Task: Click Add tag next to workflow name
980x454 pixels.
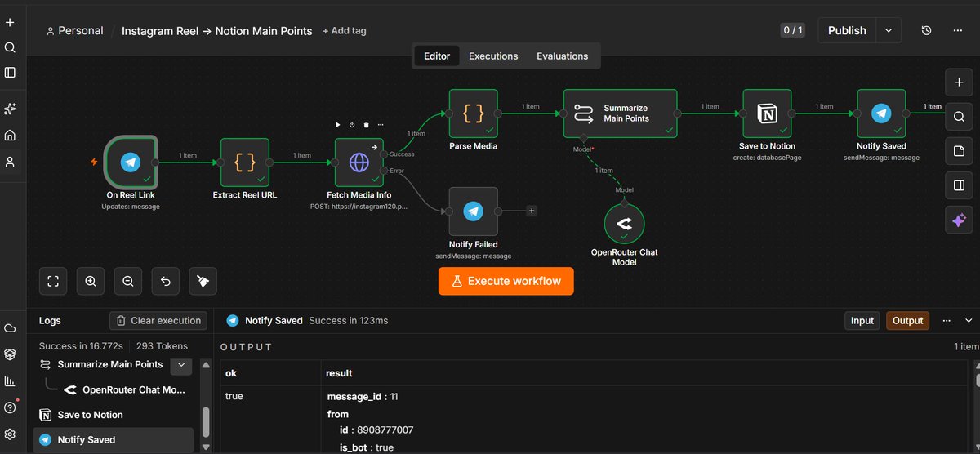Action: point(345,31)
